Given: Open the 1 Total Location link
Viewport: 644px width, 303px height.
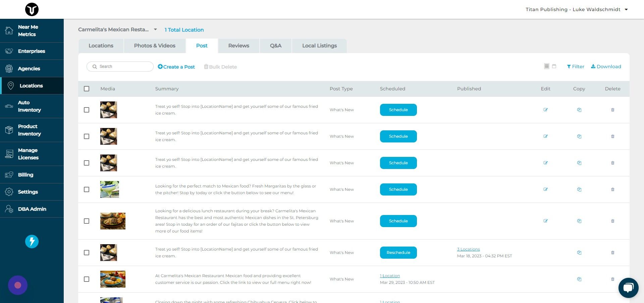Looking at the screenshot, I should click(x=184, y=30).
